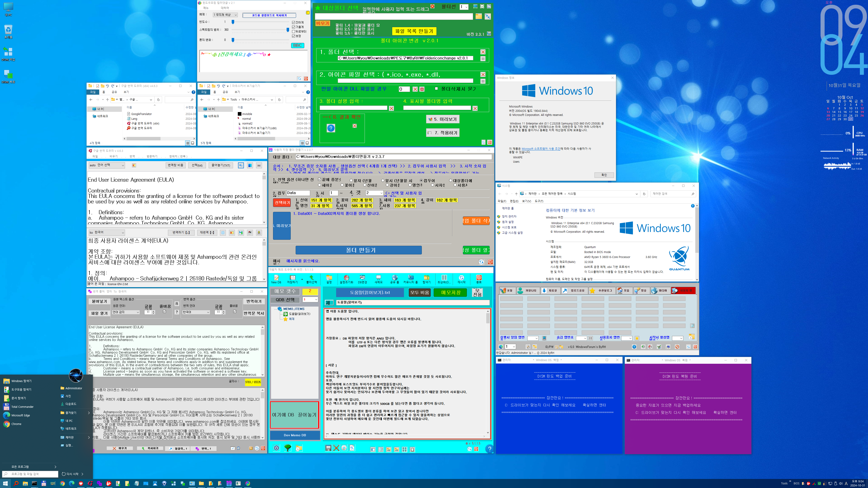The width and height of the screenshot is (868, 488).
Task: Open 편집(E) menu in 시스템 window
Action: pyautogui.click(x=514, y=201)
